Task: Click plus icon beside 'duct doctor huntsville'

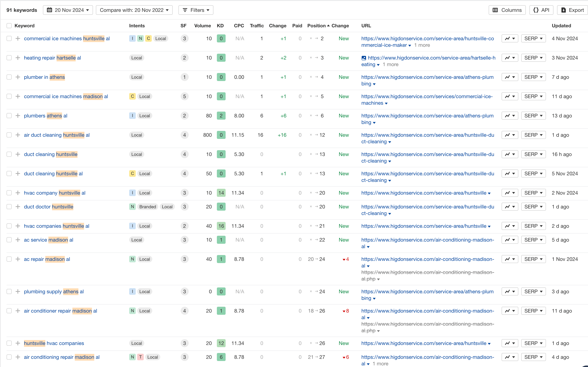Action: (x=18, y=207)
